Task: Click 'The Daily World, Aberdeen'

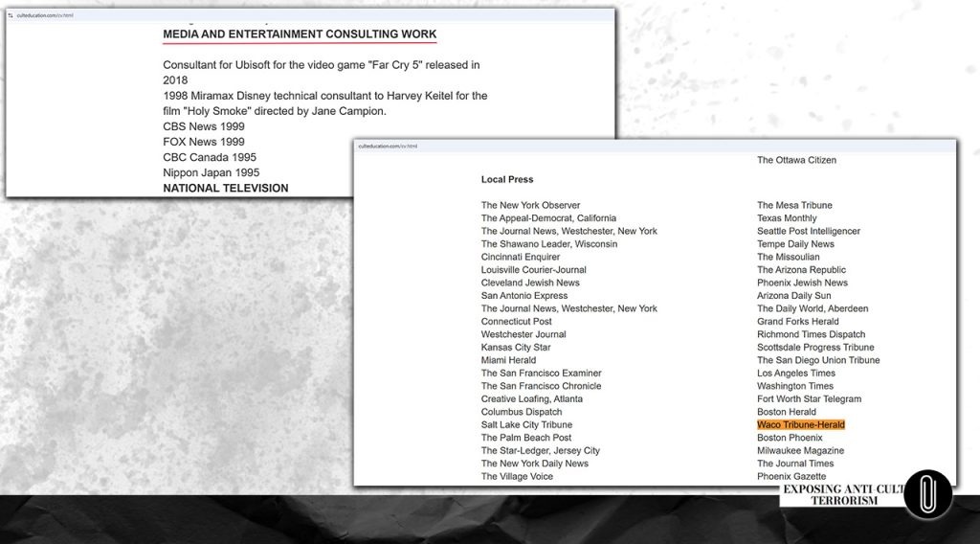Action: click(x=813, y=309)
